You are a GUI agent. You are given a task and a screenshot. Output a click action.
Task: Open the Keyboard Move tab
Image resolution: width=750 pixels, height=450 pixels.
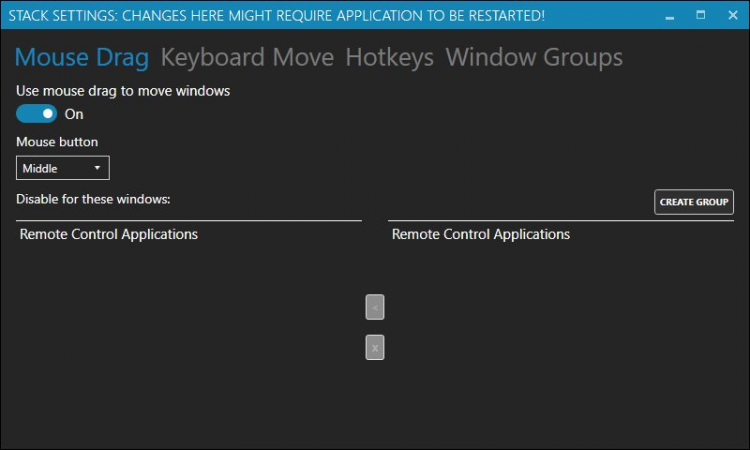coord(247,57)
